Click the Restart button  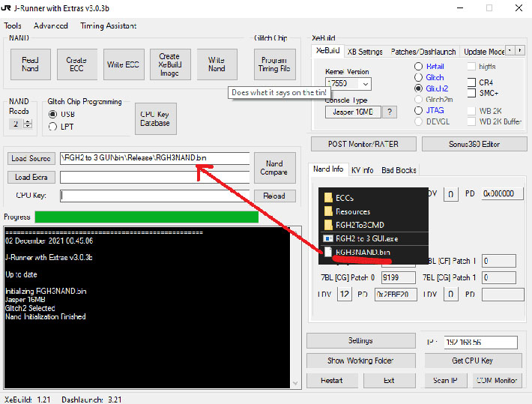pos(332,381)
